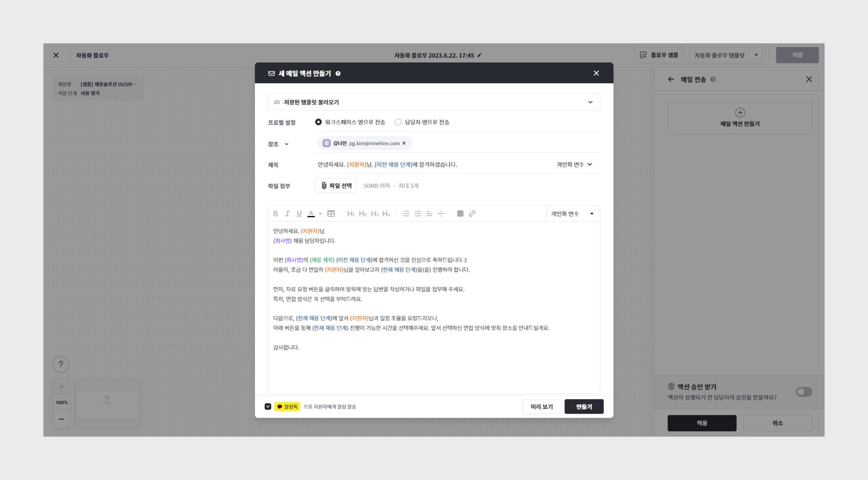
Task: Apply H2 heading style
Action: (x=362, y=213)
